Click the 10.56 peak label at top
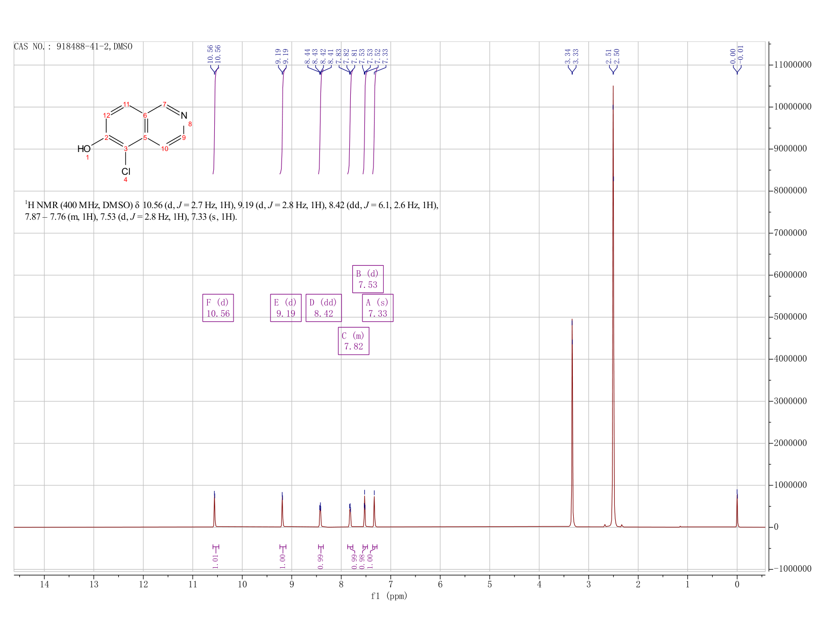This screenshot has height=644, width=834. click(x=214, y=54)
